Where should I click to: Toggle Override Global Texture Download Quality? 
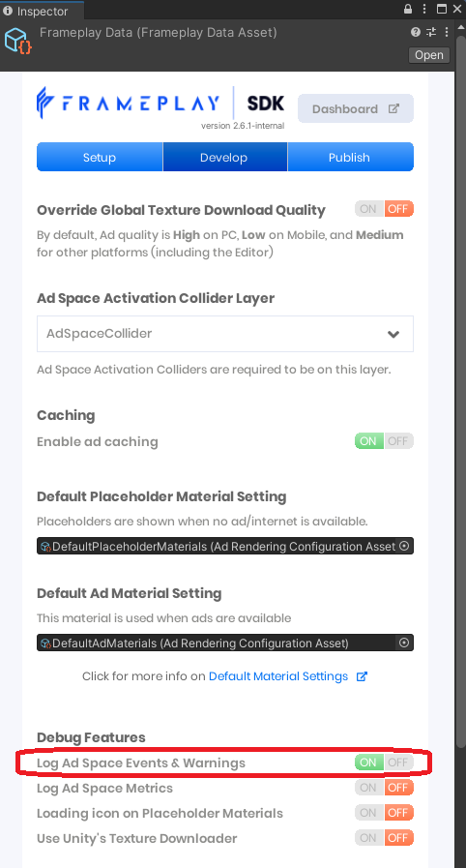(384, 209)
